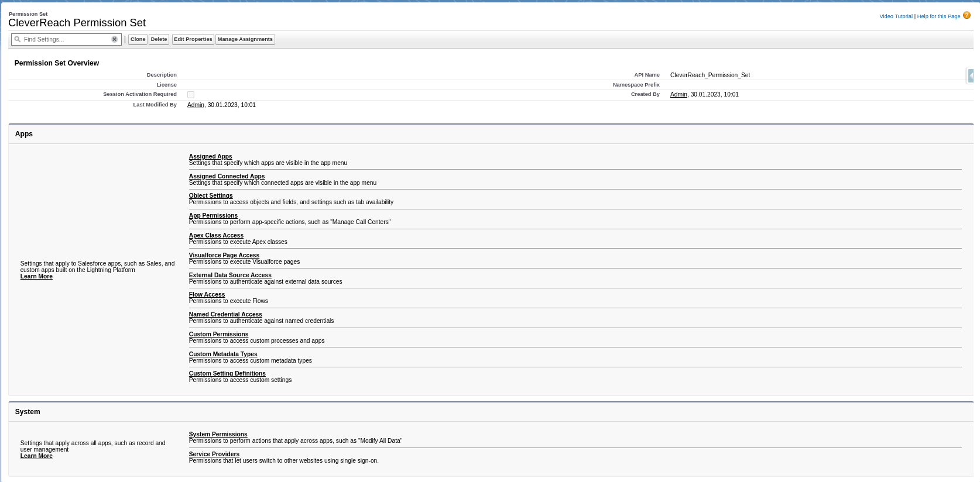Screen dimensions: 980x482
Task: Click the Namespace Prefix label
Action: coord(636,85)
